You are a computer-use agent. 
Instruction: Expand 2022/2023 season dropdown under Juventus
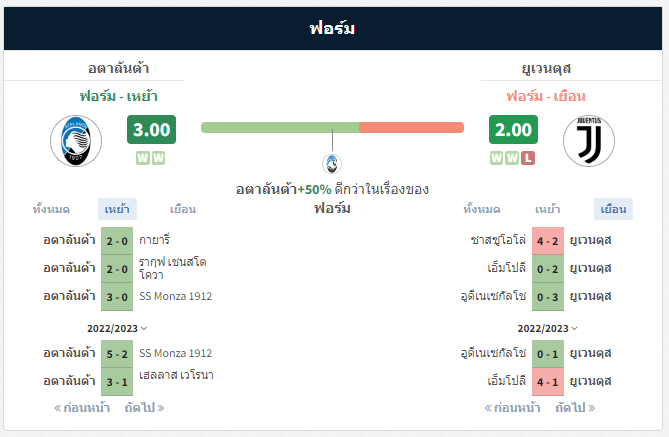click(547, 328)
